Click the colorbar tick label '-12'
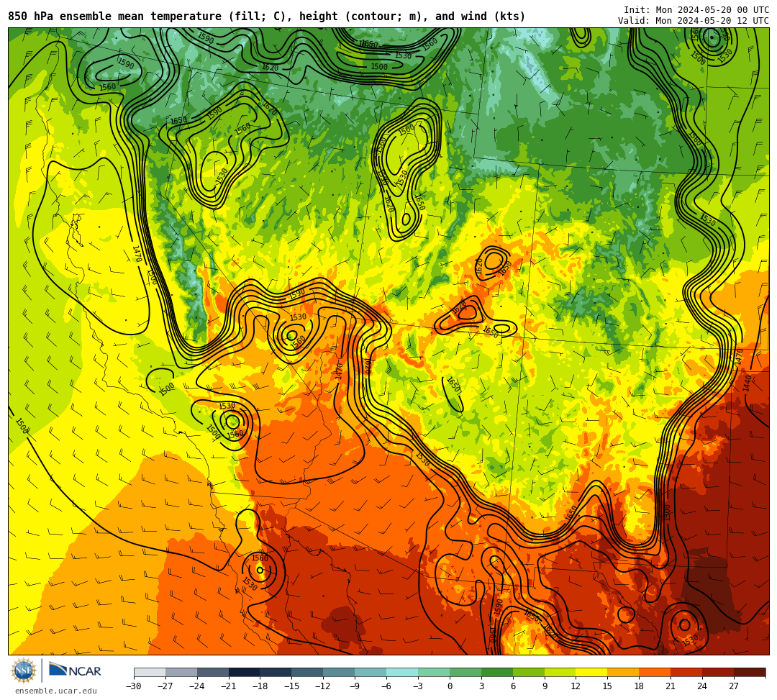The height and width of the screenshot is (700, 777). [x=323, y=686]
